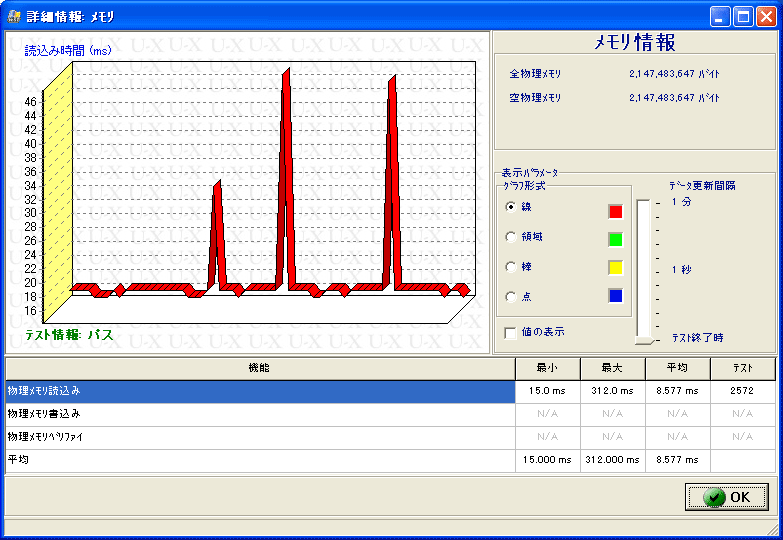Viewport: 783px width, 540px height.
Task: Open the yellow color swatch beside 棒
Action: pyautogui.click(x=615, y=267)
